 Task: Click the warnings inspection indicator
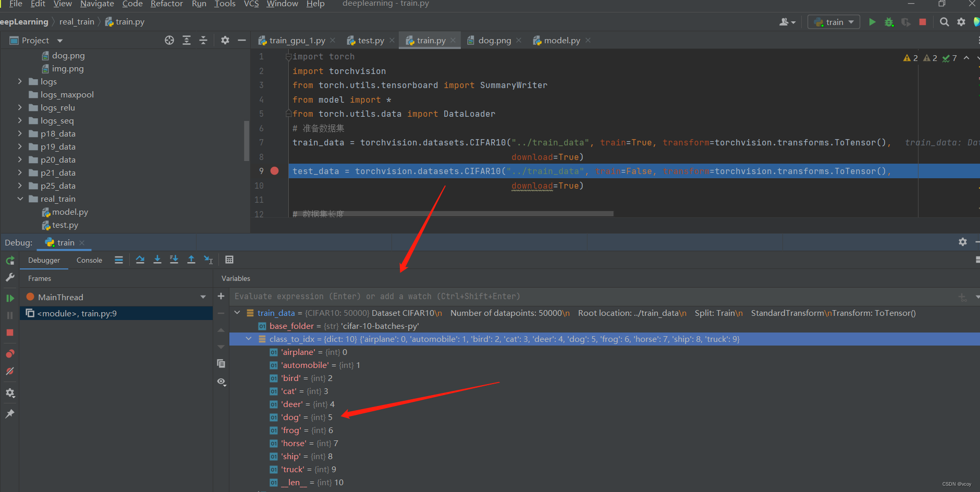910,58
